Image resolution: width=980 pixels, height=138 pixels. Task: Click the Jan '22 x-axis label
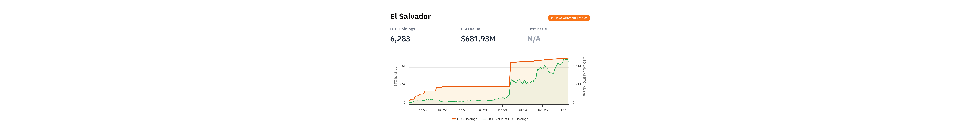click(422, 110)
